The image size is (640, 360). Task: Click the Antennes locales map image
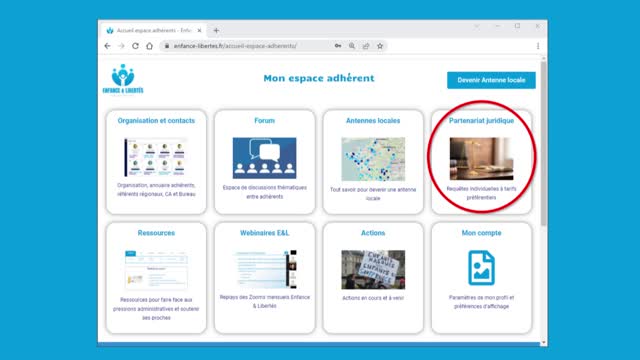point(373,159)
